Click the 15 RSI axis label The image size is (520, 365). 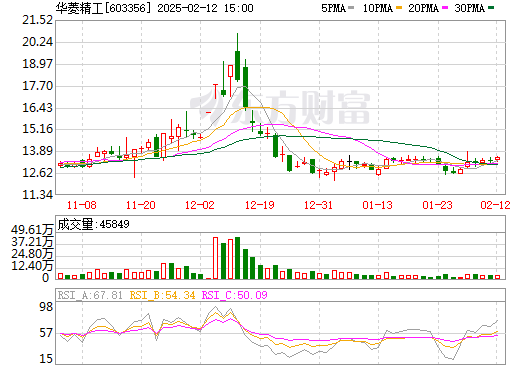[46, 359]
